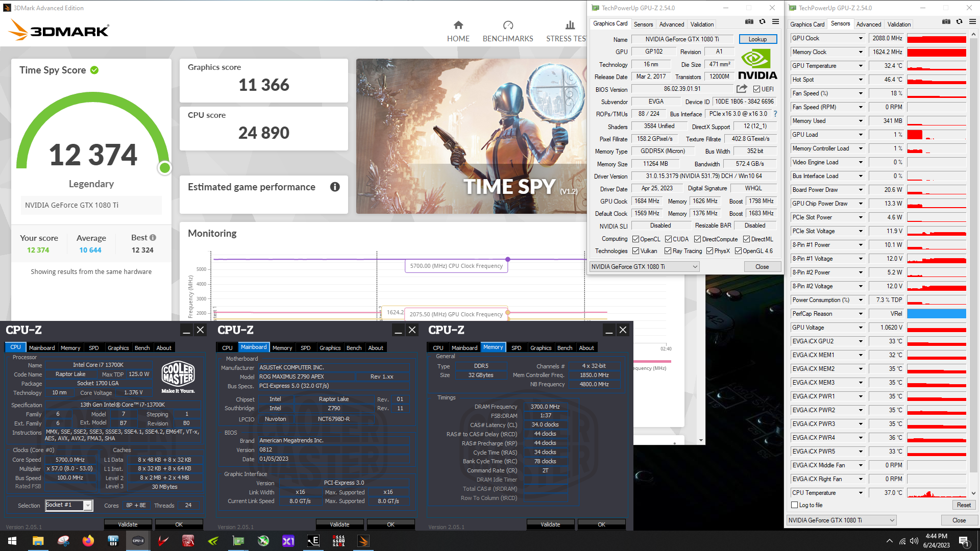Expand GPU Clock sensor dropdown
980x551 pixels.
(x=861, y=38)
